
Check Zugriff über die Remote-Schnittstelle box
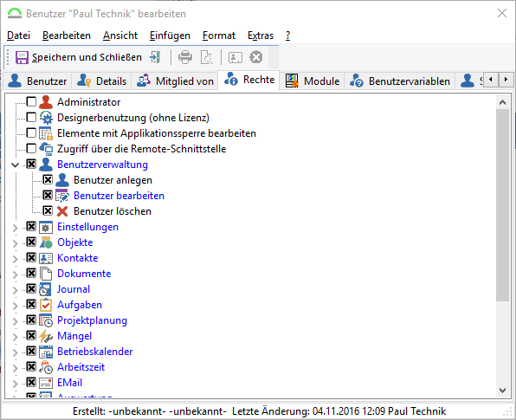[x=31, y=148]
